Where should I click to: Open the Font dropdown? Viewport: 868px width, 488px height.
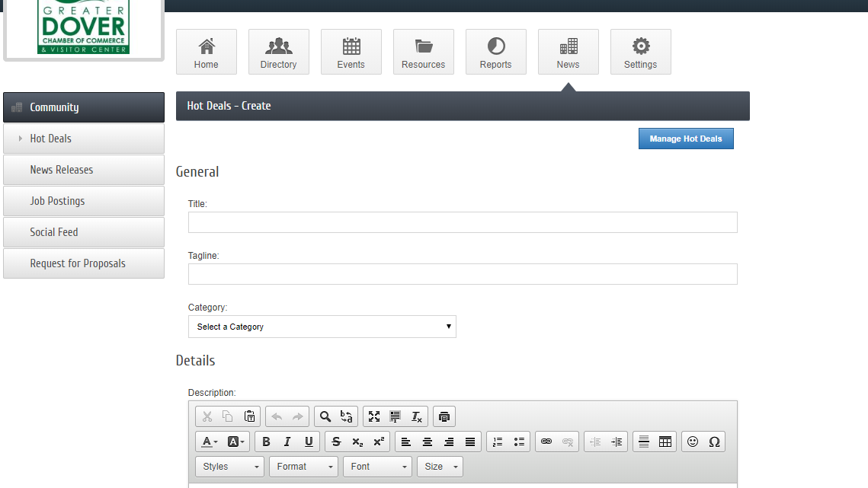coord(377,467)
